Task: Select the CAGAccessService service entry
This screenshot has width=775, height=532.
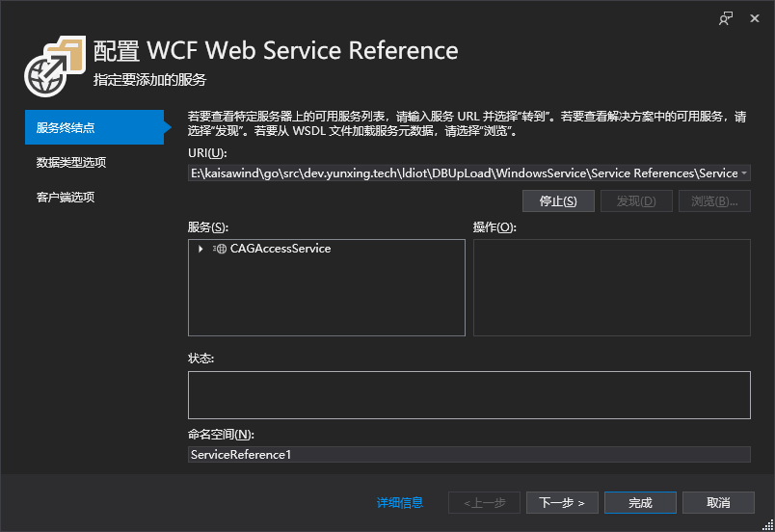Action: click(x=281, y=249)
